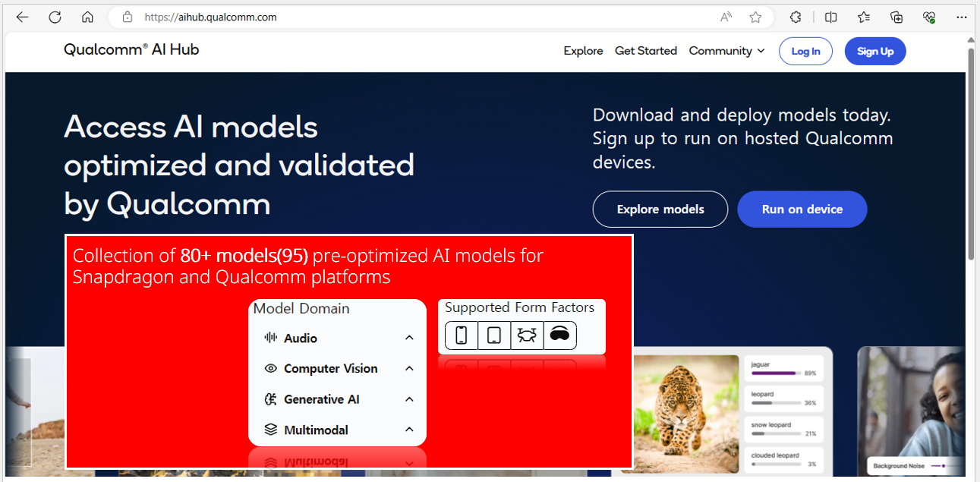Select the drone form factor icon
This screenshot has width=980, height=482.
[527, 335]
